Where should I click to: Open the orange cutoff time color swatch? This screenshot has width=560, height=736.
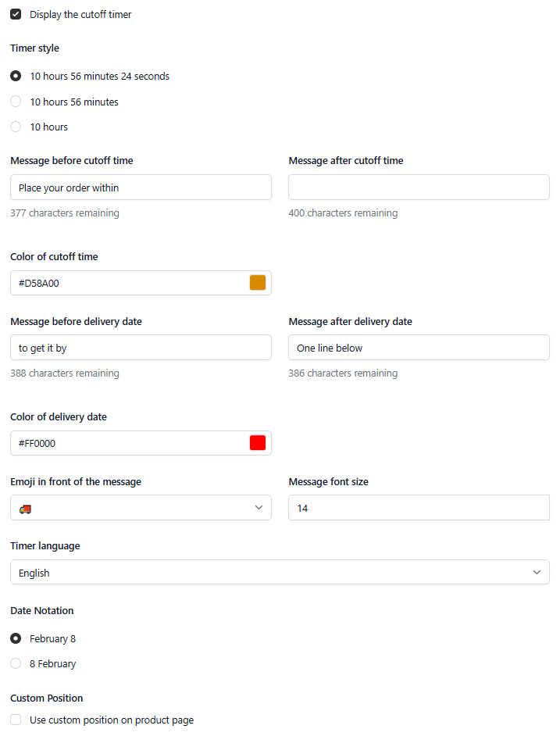click(258, 283)
